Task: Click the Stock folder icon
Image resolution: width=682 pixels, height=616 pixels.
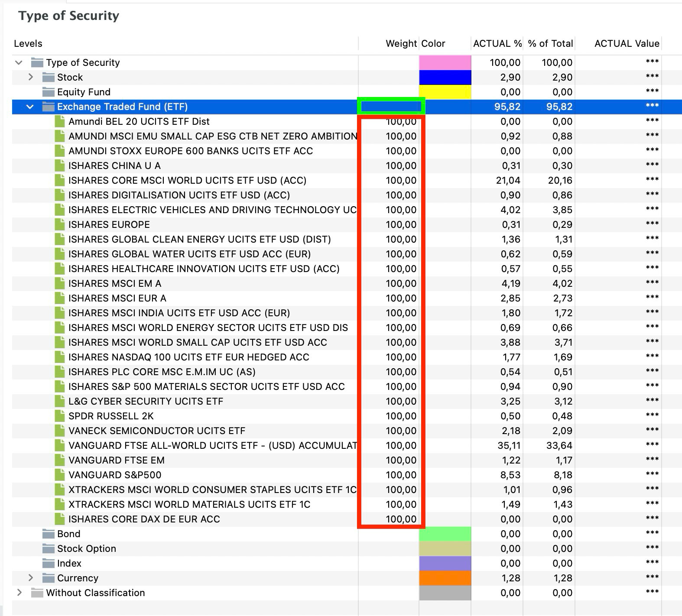Action: [x=48, y=77]
